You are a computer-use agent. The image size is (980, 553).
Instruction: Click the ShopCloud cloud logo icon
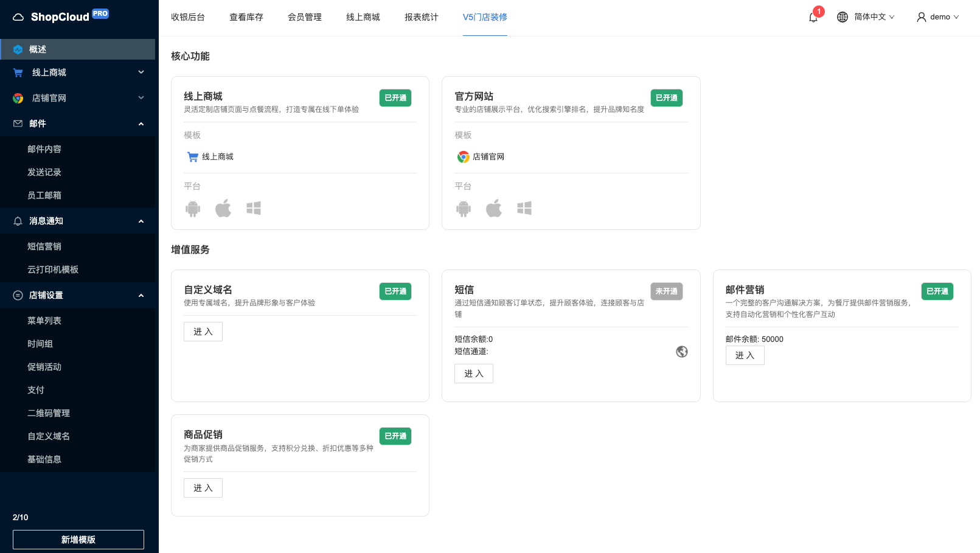(18, 17)
